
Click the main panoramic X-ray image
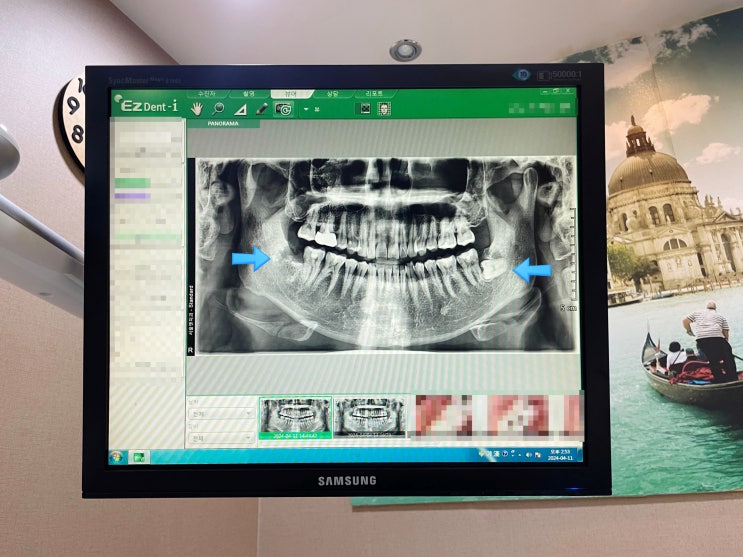click(x=386, y=255)
